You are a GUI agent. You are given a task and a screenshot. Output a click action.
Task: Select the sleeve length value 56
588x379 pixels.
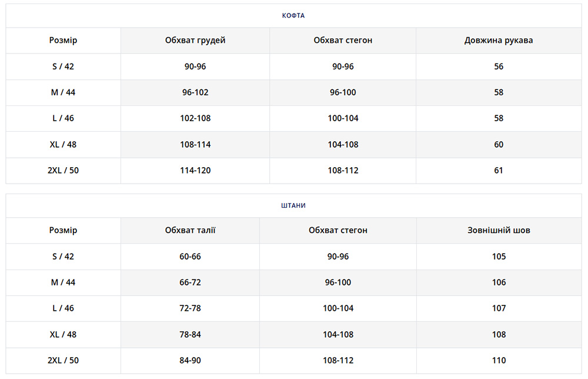click(499, 67)
